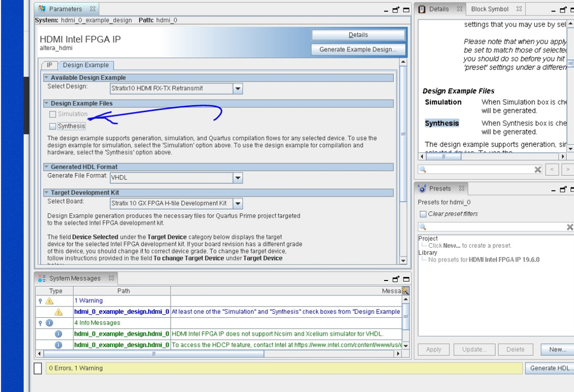This screenshot has width=574, height=392.
Task: Click the Update preset button
Action: pos(474,349)
